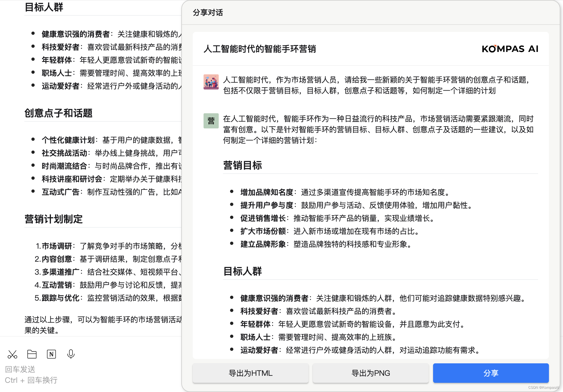The image size is (563, 392).
Task: Click the 营销目标 heading in the preview
Action: click(x=243, y=165)
